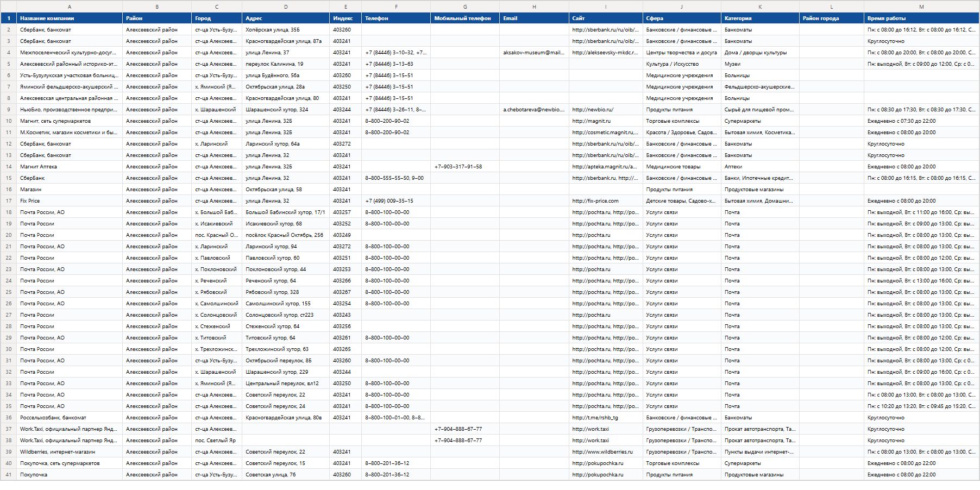Image resolution: width=980 pixels, height=490 pixels.
Task: Select the address 'Красногвардейская улица, 87а'
Action: (x=286, y=41)
